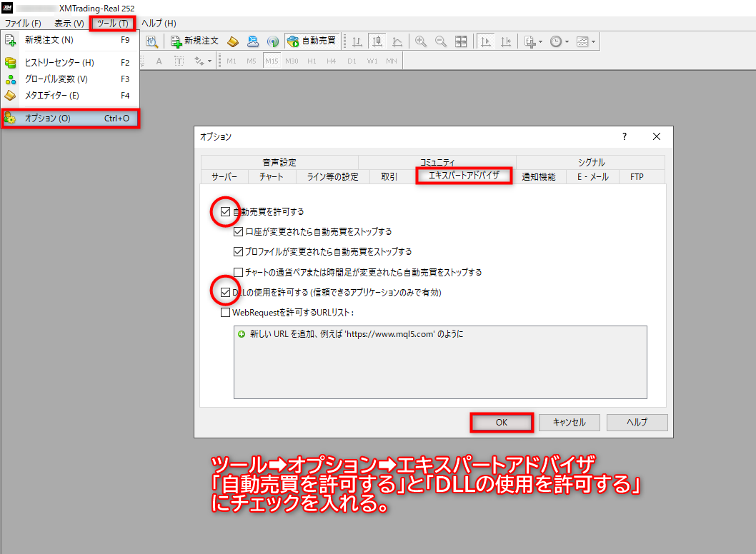Click the tile windows grid icon

coord(462,41)
